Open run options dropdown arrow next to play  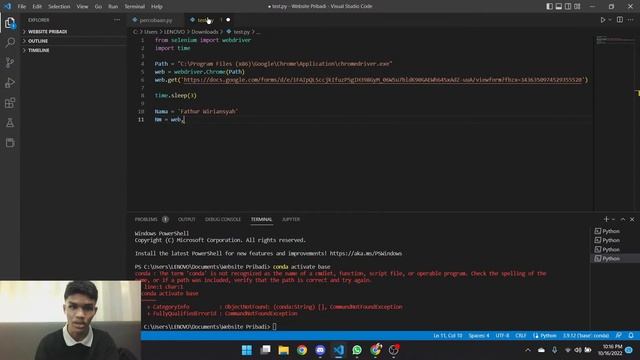pos(610,20)
